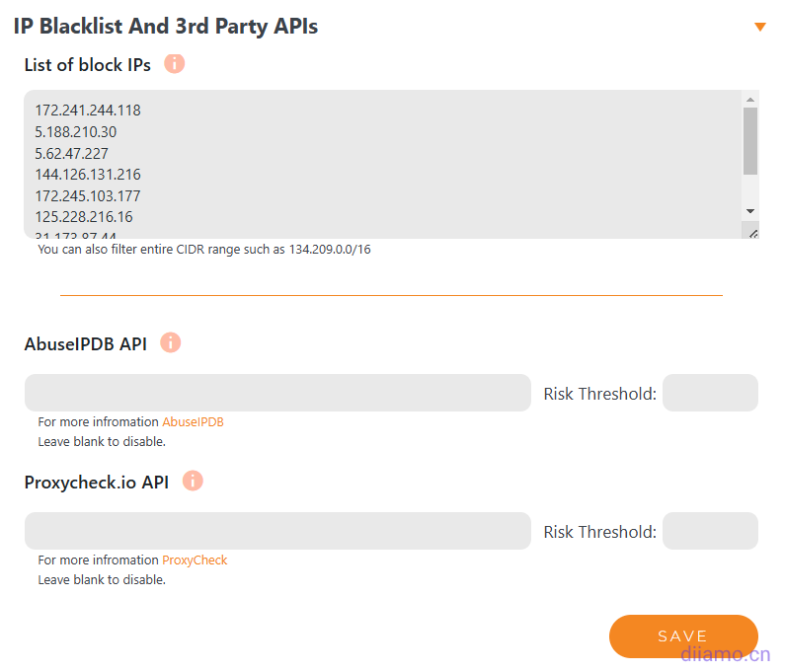Viewport: 785px width, 672px height.
Task: Open the ProxyCheck information link
Action: (x=195, y=560)
